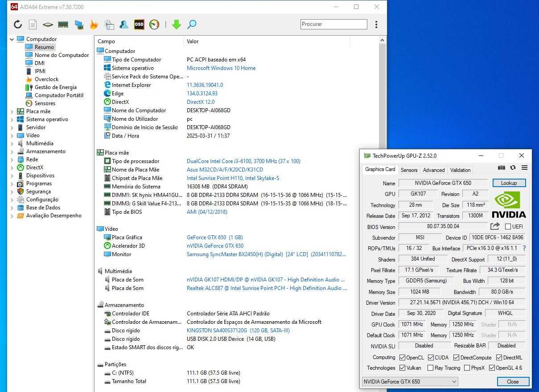The height and width of the screenshot is (392, 539).
Task: Open Computador Portátil tree item
Action: pos(59,95)
